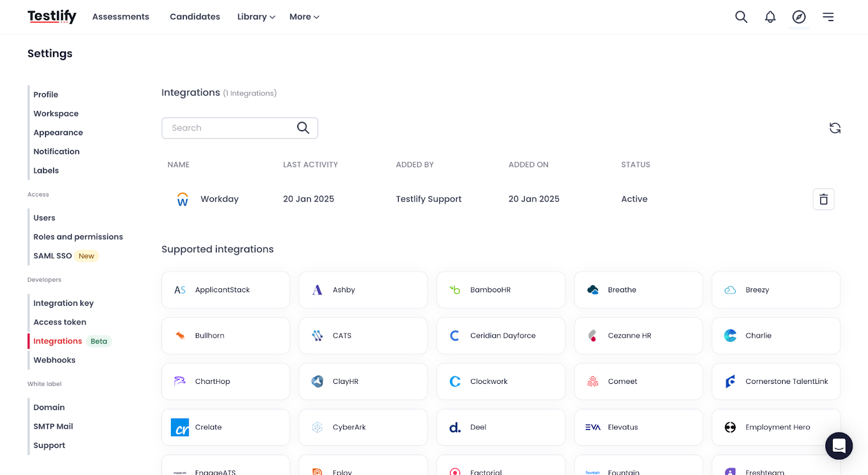Image resolution: width=868 pixels, height=475 pixels.
Task: Click the CATS logo icon
Action: (x=317, y=336)
